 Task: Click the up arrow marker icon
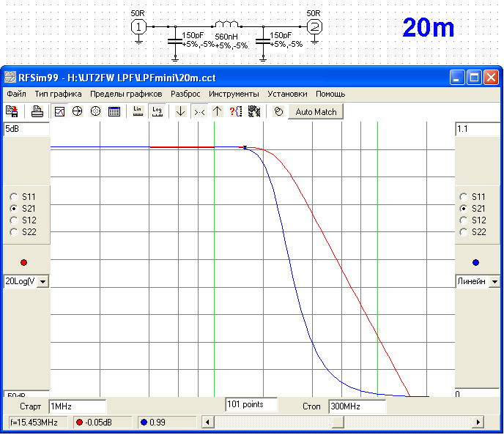218,111
